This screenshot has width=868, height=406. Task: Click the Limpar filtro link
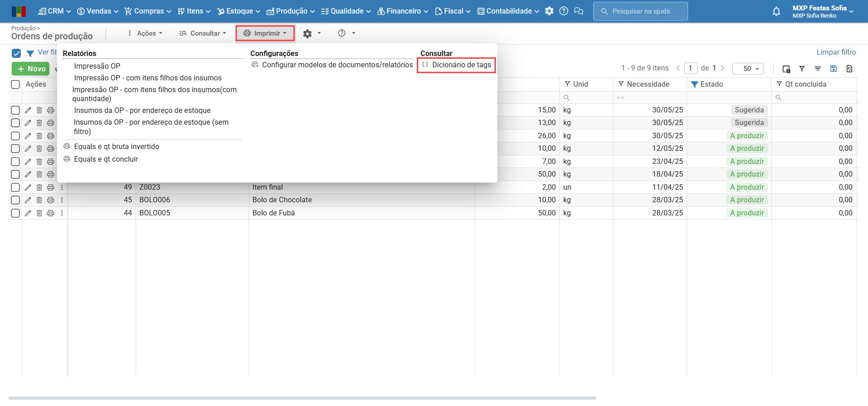pyautogui.click(x=836, y=52)
